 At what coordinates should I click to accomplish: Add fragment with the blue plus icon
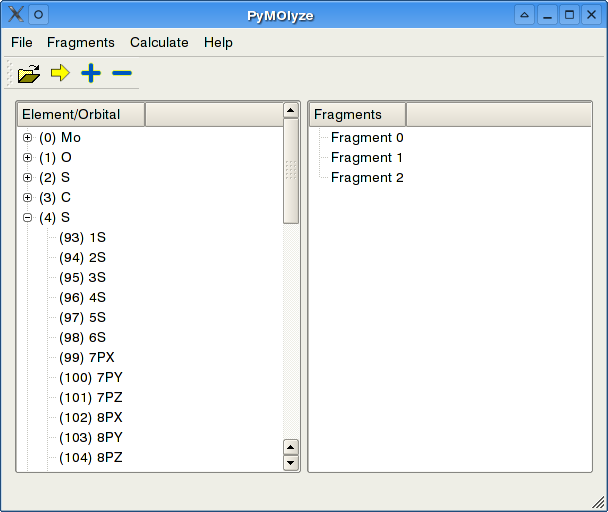(91, 73)
